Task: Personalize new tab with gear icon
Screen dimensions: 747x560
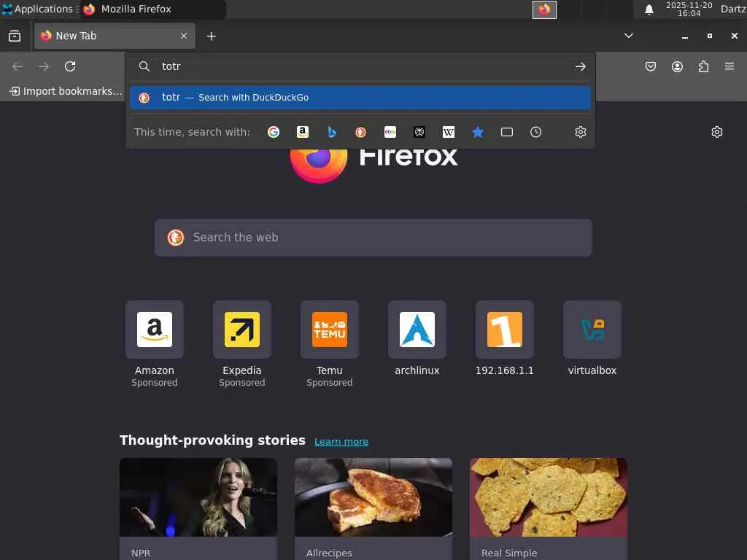Action: tap(717, 132)
